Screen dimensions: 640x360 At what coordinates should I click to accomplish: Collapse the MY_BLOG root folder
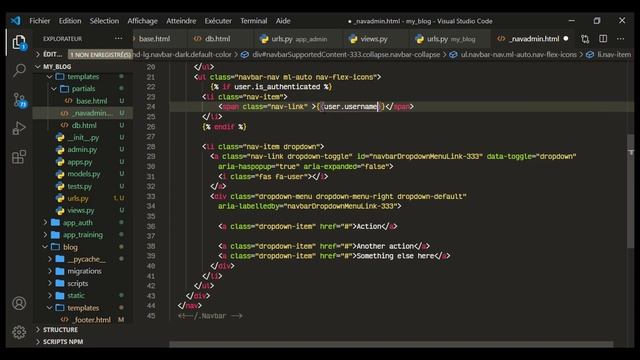click(38, 67)
